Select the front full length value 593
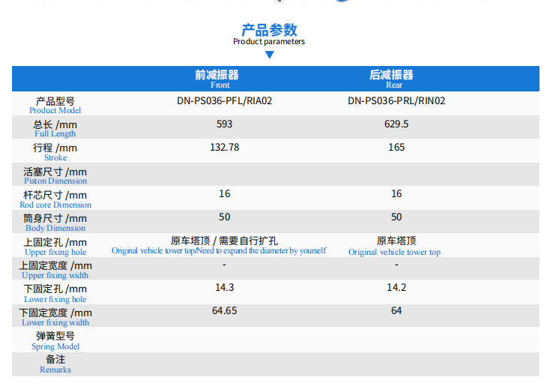553x392 pixels. [x=224, y=124]
